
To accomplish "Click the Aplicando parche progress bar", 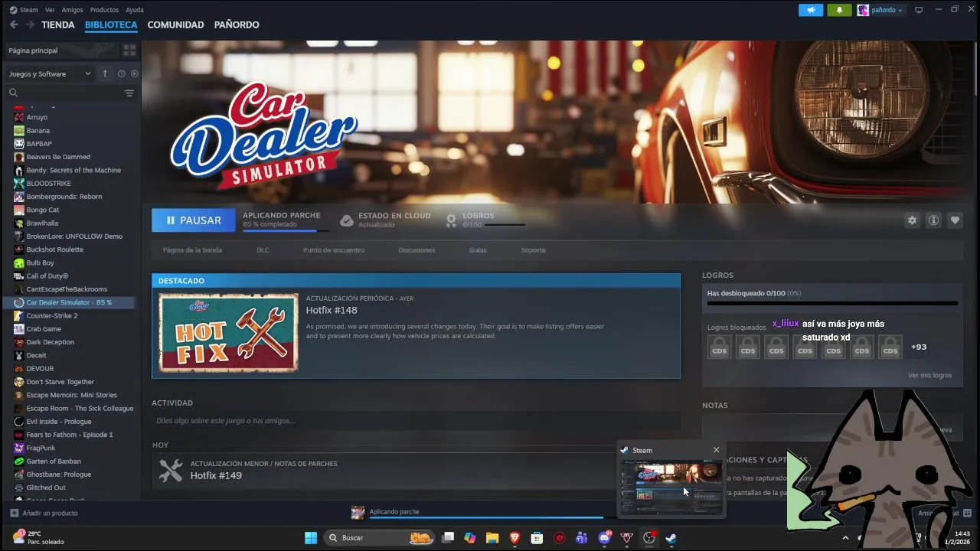I will pos(286,230).
